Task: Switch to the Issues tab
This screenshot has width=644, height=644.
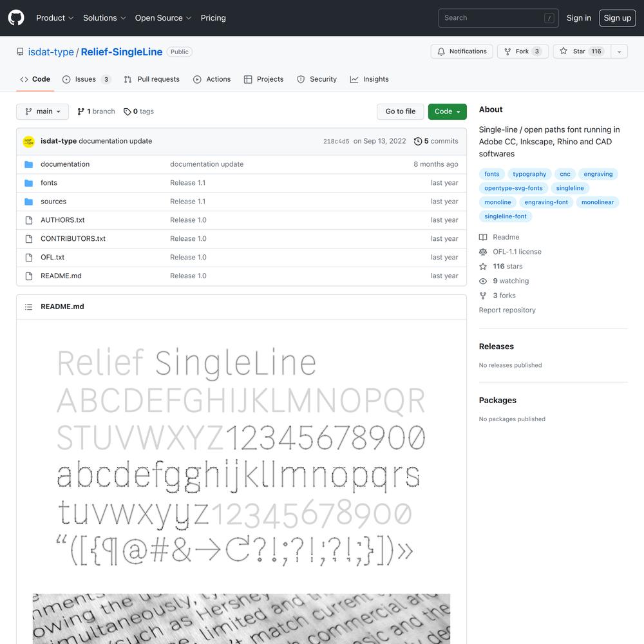Action: (x=86, y=79)
